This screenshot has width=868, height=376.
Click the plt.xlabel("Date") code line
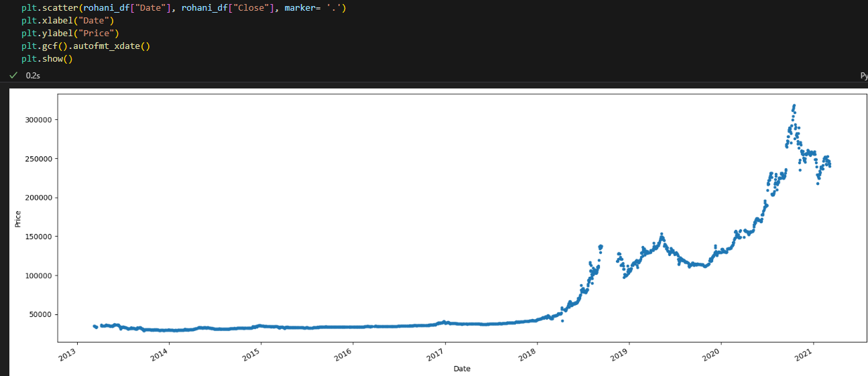[68, 20]
